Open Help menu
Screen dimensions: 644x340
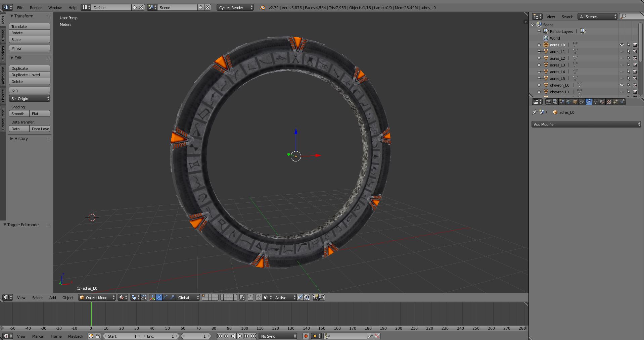(x=72, y=7)
